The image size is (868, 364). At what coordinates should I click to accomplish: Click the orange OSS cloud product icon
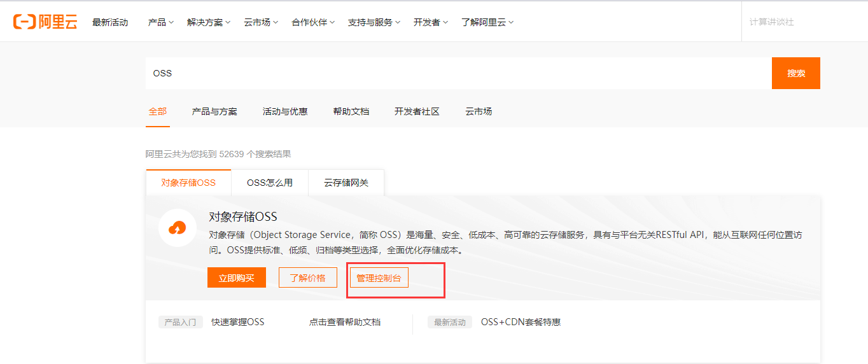pyautogui.click(x=178, y=228)
